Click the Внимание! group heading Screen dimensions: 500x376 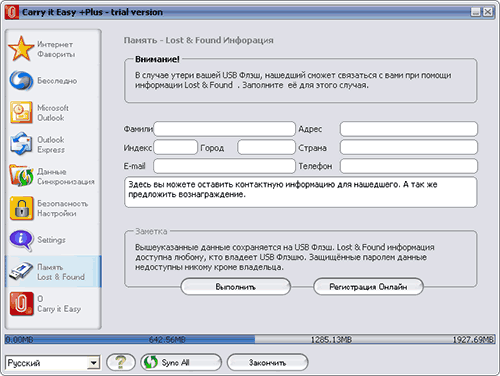click(x=157, y=59)
